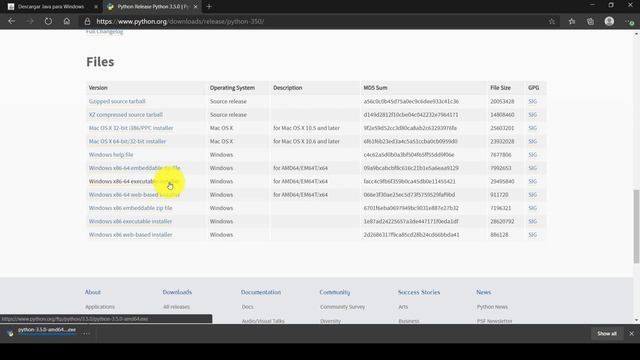Download Windows x86-64 web-based installer
640x360 pixels.
pyautogui.click(x=134, y=195)
